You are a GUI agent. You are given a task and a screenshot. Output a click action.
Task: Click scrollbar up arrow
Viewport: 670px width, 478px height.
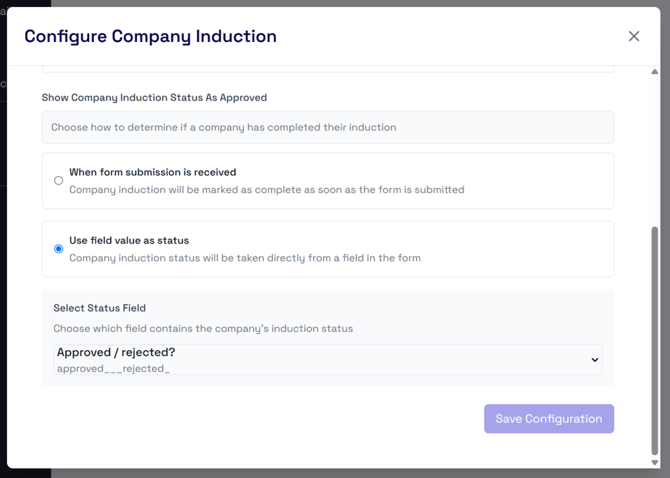coord(655,72)
